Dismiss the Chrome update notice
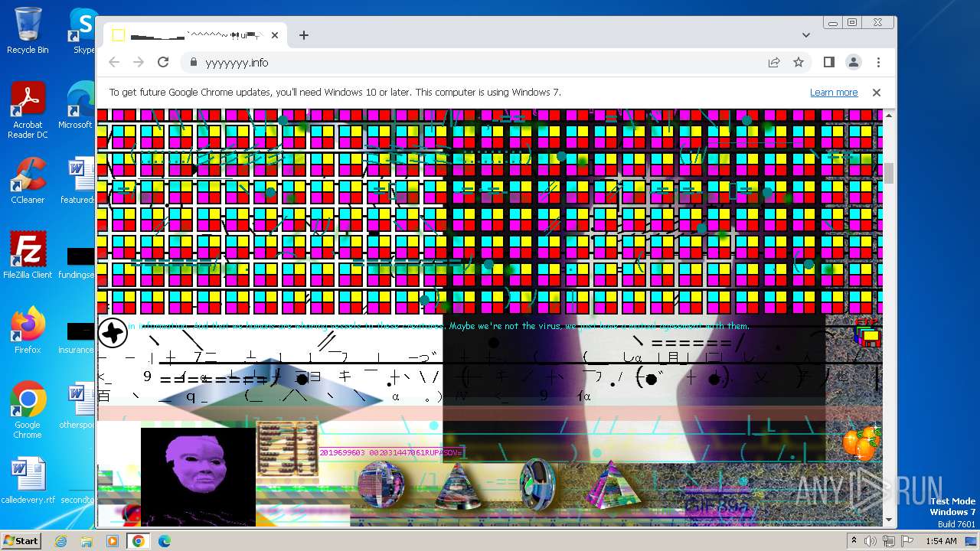Image resolution: width=980 pixels, height=551 pixels. pyautogui.click(x=877, y=93)
